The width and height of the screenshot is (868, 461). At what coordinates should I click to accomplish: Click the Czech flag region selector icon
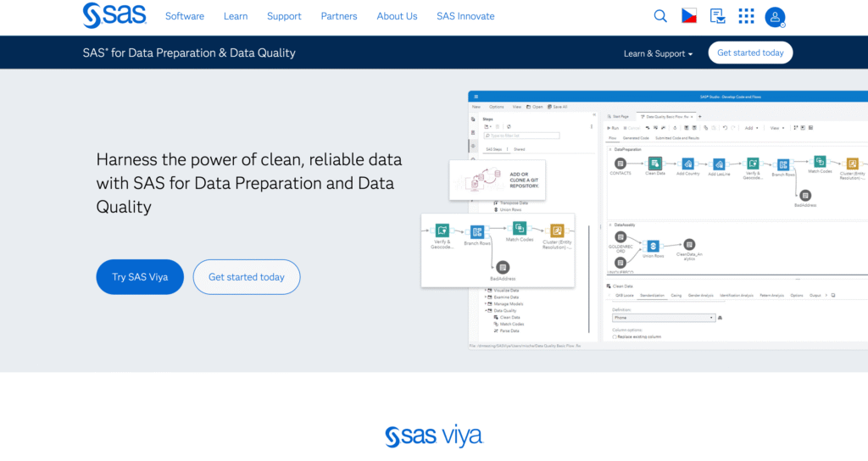point(688,16)
